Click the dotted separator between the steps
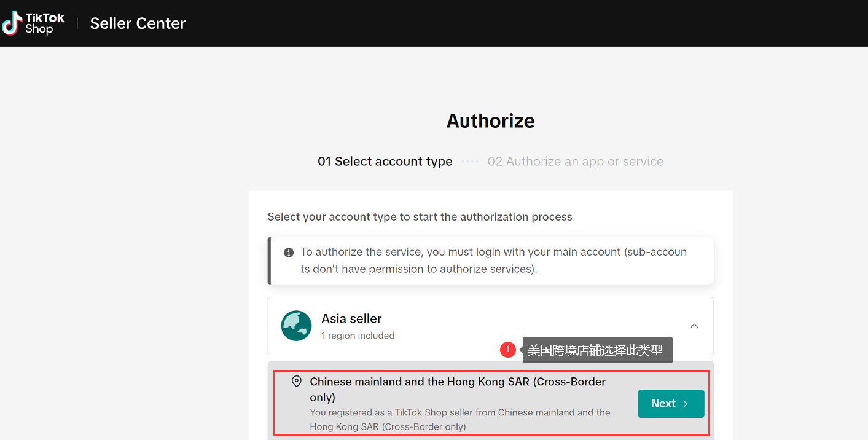Image resolution: width=868 pixels, height=440 pixels. tap(470, 162)
